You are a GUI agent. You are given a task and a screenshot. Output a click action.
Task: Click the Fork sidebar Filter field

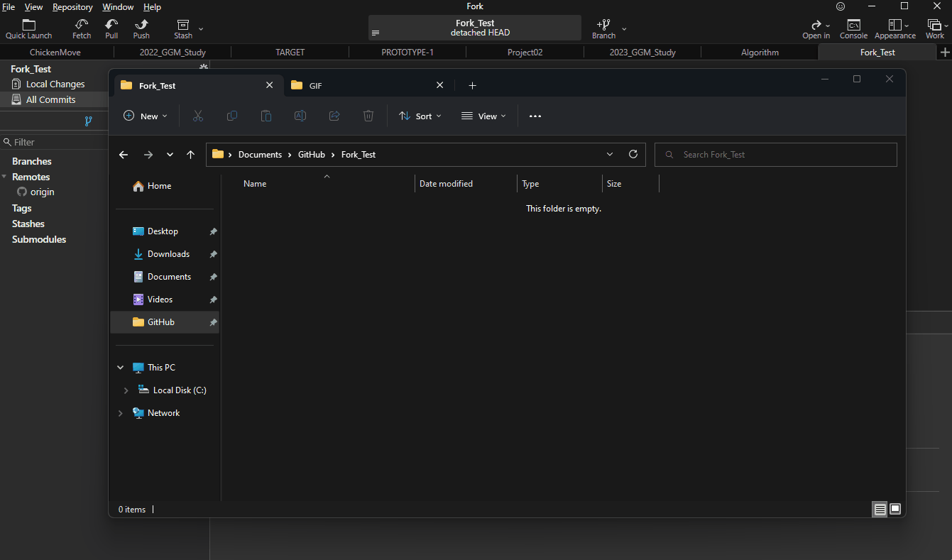(x=54, y=142)
